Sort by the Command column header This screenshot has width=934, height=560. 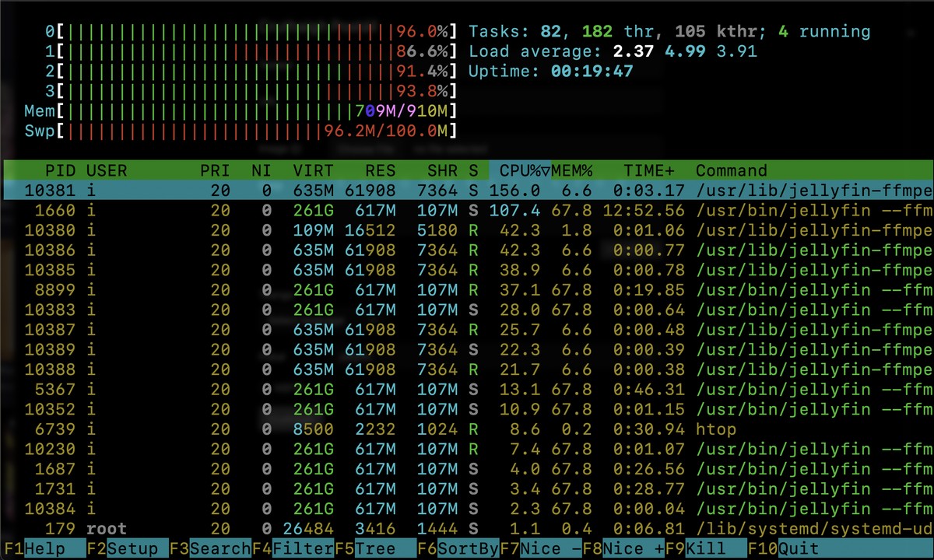(731, 170)
